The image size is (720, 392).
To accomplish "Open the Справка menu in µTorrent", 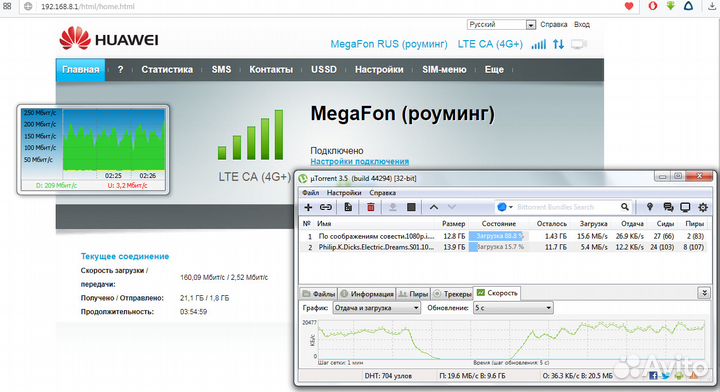I will tap(382, 193).
